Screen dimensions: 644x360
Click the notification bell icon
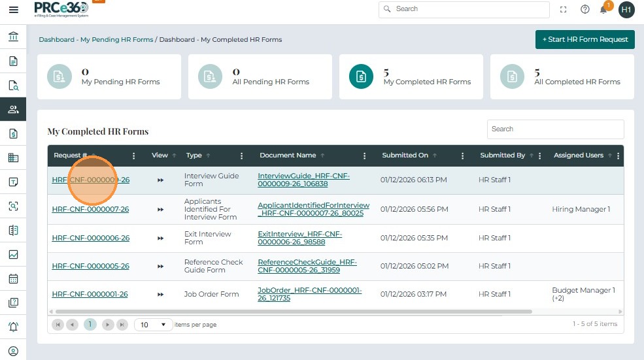pos(603,10)
